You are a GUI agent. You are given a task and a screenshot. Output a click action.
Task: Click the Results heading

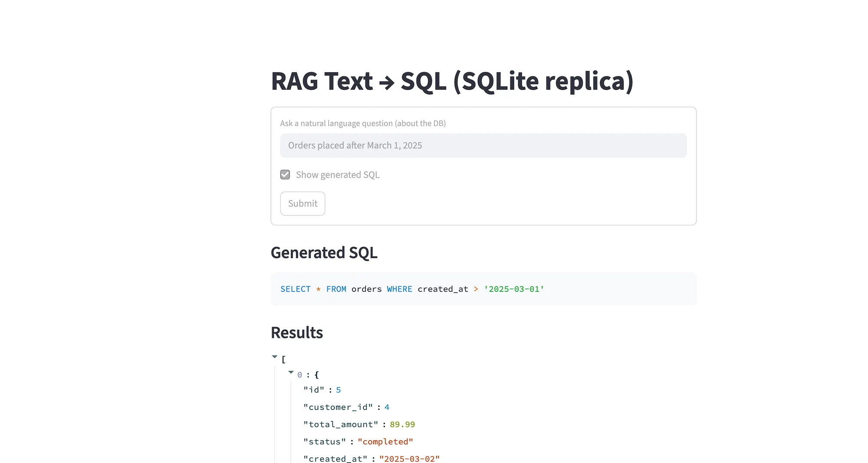(x=297, y=333)
